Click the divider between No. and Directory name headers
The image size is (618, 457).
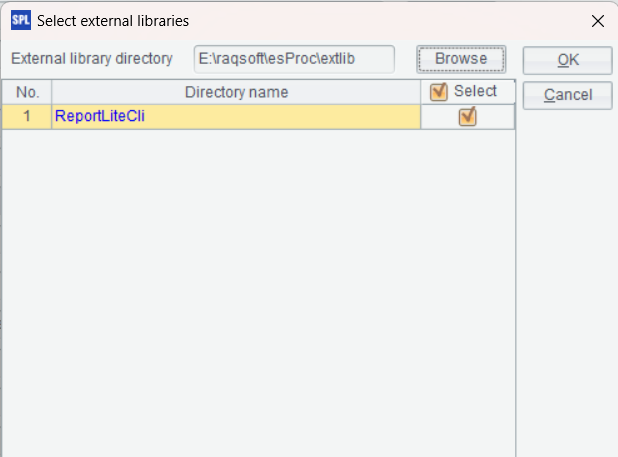52,92
